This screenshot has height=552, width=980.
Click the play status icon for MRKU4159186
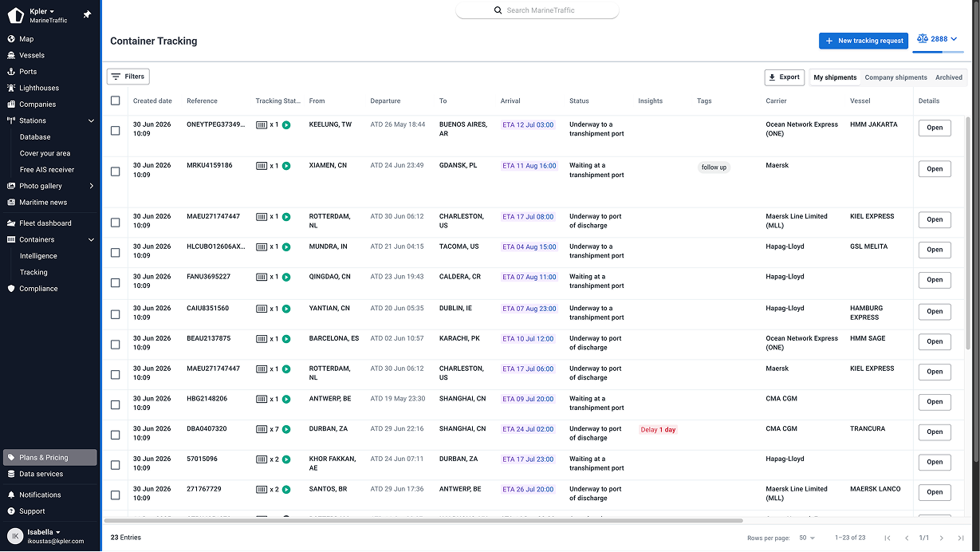tap(286, 166)
